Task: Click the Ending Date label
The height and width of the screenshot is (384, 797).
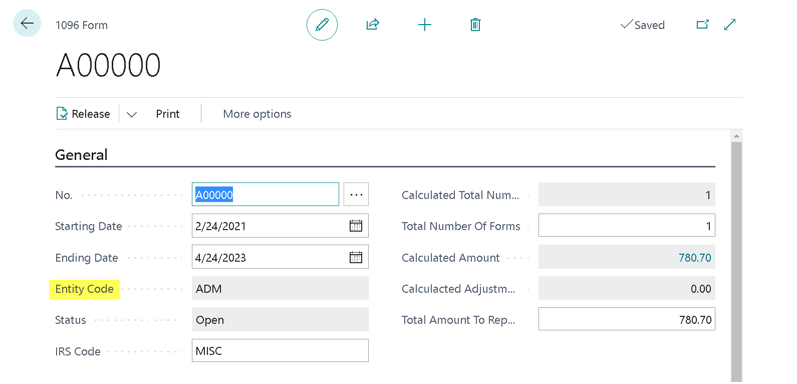Action: (86, 258)
